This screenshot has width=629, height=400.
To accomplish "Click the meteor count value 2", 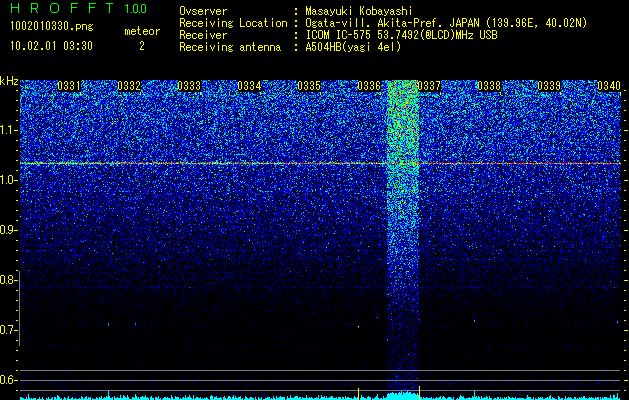I will coord(142,46).
